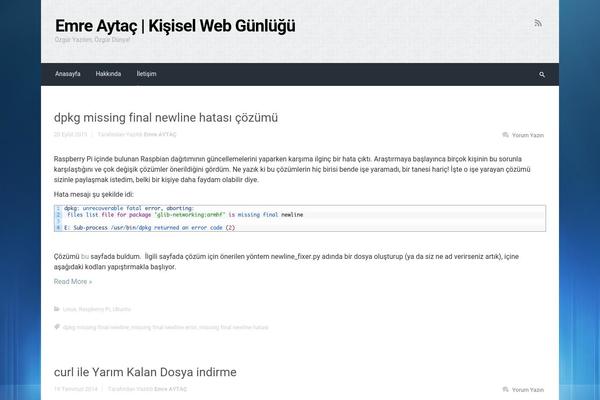The image size is (600, 400).
Task: Open the Hakkında menu item
Action: [108, 74]
